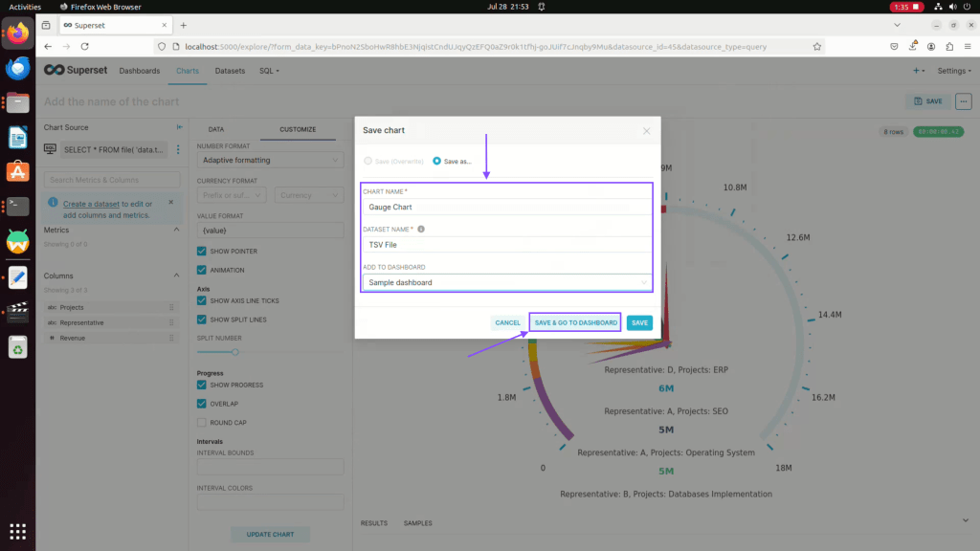
Task: Click in the Chart Name field
Action: click(506, 207)
